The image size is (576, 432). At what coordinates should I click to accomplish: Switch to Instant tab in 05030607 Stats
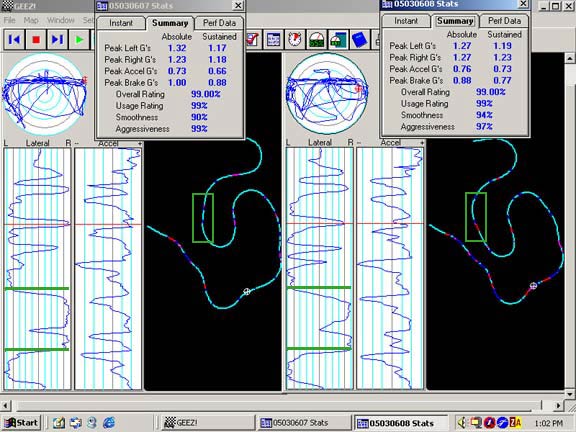pyautogui.click(x=121, y=23)
